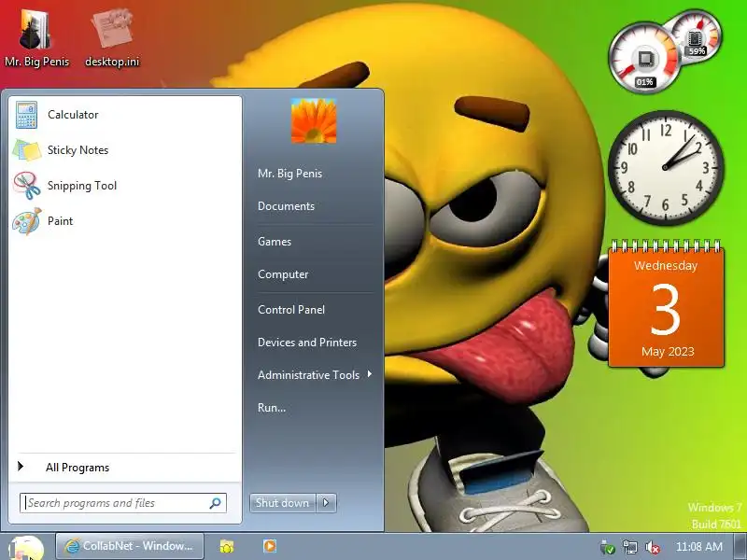Click the Shut down button
Viewport: 747px width, 560px height.
coord(283,503)
